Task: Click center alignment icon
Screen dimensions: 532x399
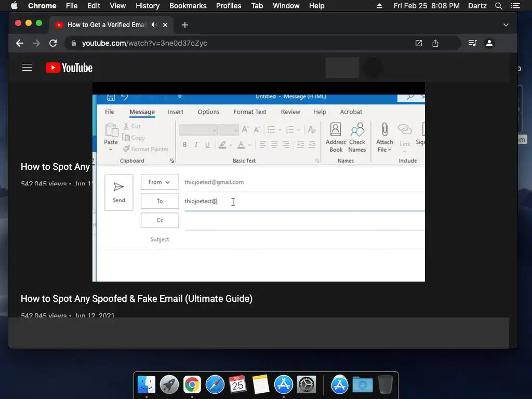Action: click(x=274, y=145)
